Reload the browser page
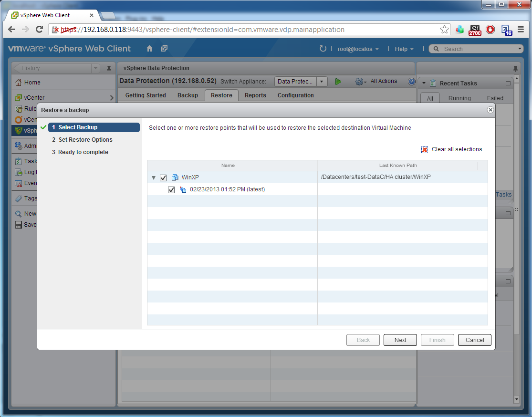Image resolution: width=532 pixels, height=417 pixels. (39, 30)
